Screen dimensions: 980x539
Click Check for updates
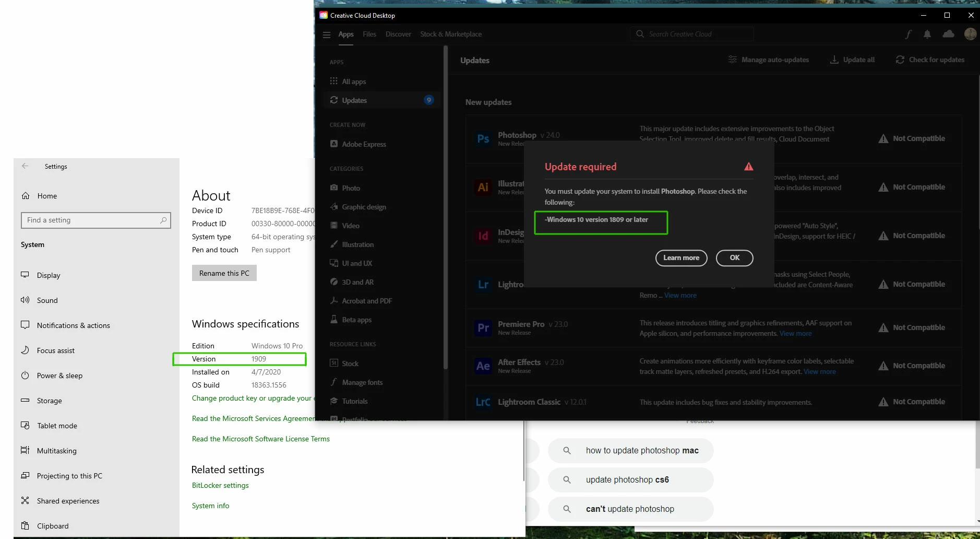click(930, 60)
